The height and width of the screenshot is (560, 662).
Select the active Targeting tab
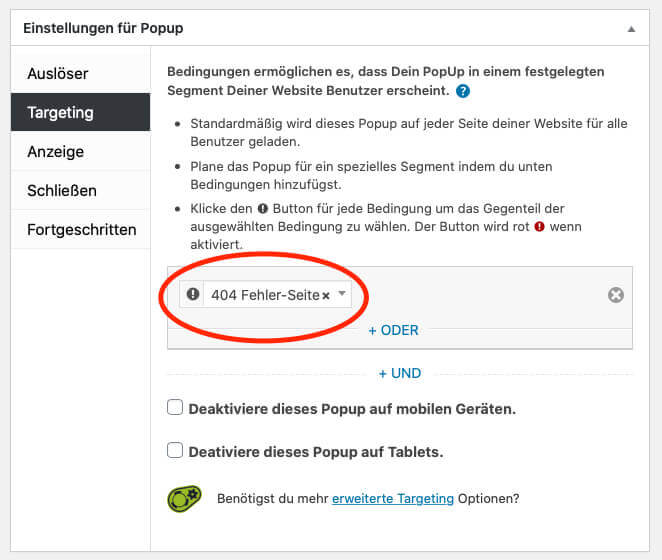coord(81,112)
